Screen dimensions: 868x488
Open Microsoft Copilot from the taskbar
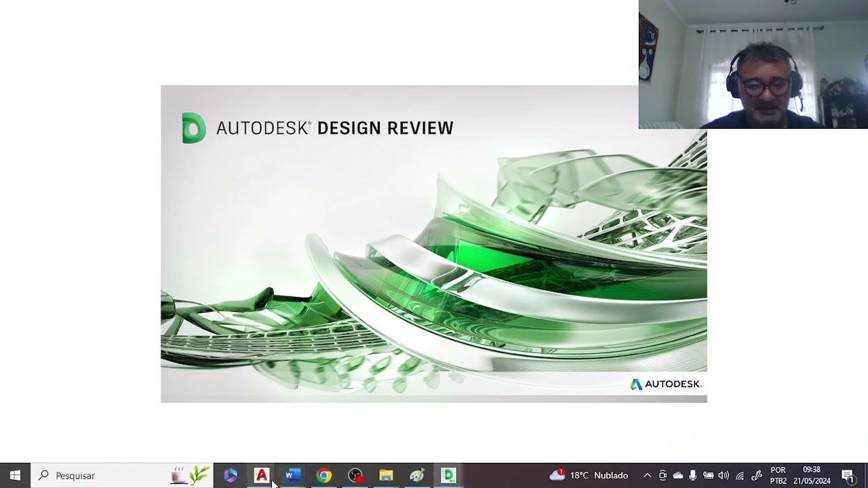(231, 475)
